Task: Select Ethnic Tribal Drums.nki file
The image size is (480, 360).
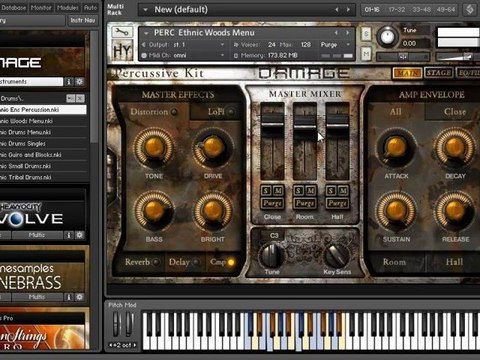Action: [x=43, y=177]
